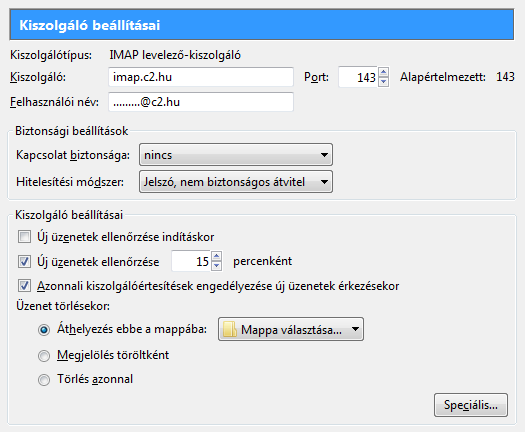Increase the port number with up arrow

[384, 72]
